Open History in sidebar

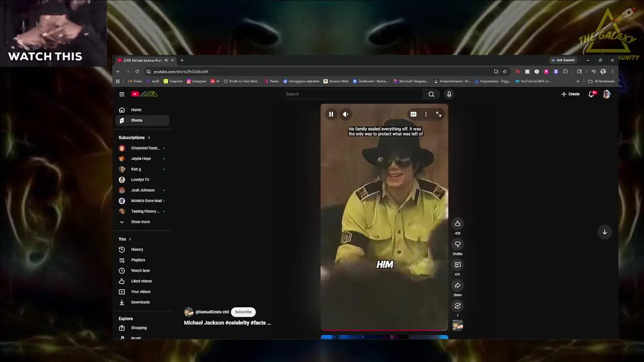point(142,249)
